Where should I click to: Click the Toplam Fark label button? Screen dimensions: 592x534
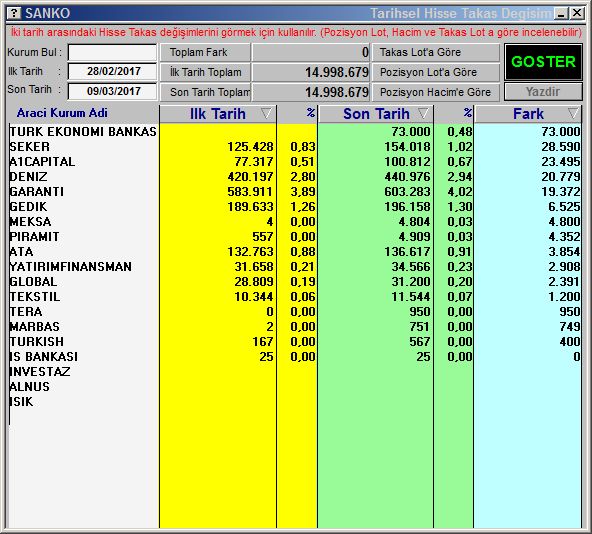pos(205,52)
